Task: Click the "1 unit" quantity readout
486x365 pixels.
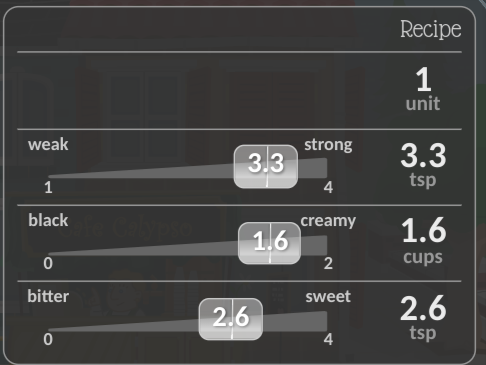Action: (423, 89)
